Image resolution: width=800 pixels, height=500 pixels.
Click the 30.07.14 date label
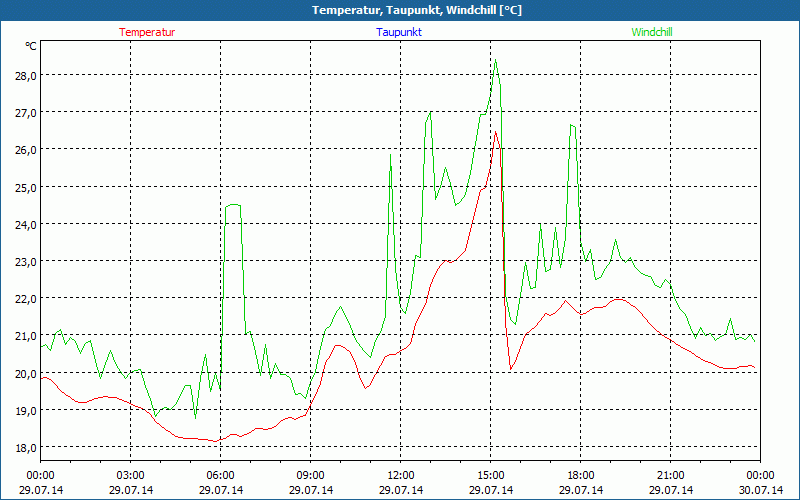tap(760, 490)
